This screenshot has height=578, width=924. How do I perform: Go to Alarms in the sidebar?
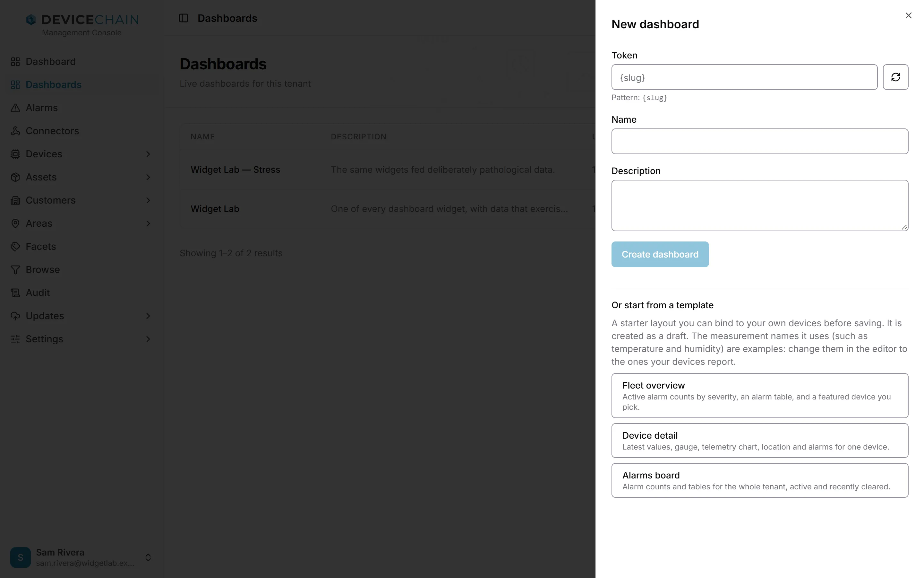(x=82, y=108)
